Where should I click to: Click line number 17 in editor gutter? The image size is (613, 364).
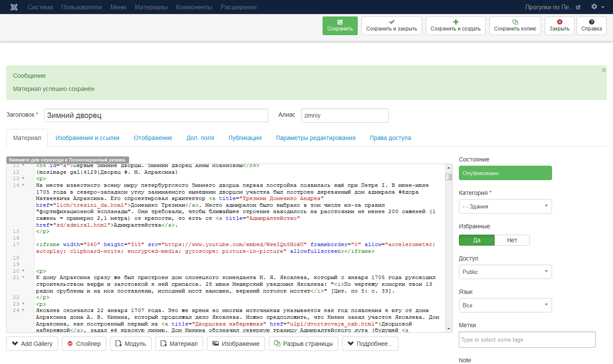coord(16,244)
